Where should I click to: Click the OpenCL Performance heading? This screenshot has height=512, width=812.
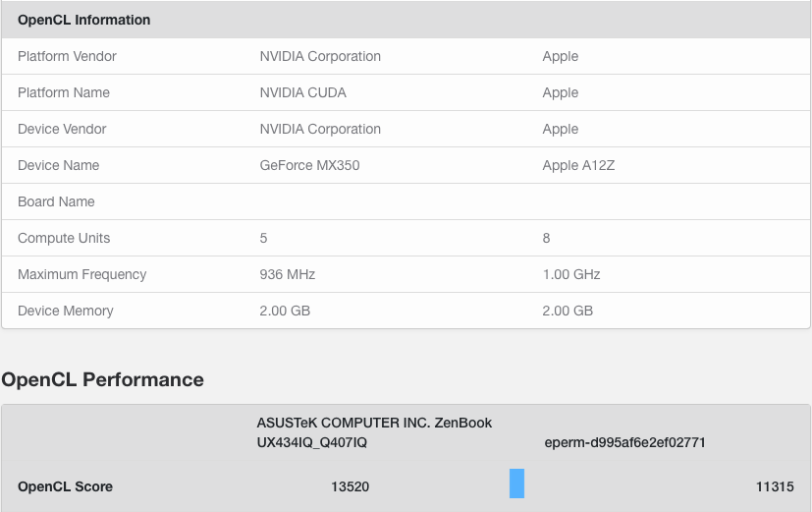pyautogui.click(x=103, y=379)
